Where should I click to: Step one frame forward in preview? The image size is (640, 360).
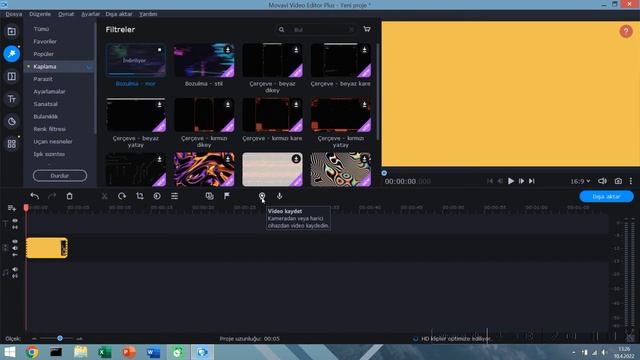(521, 181)
